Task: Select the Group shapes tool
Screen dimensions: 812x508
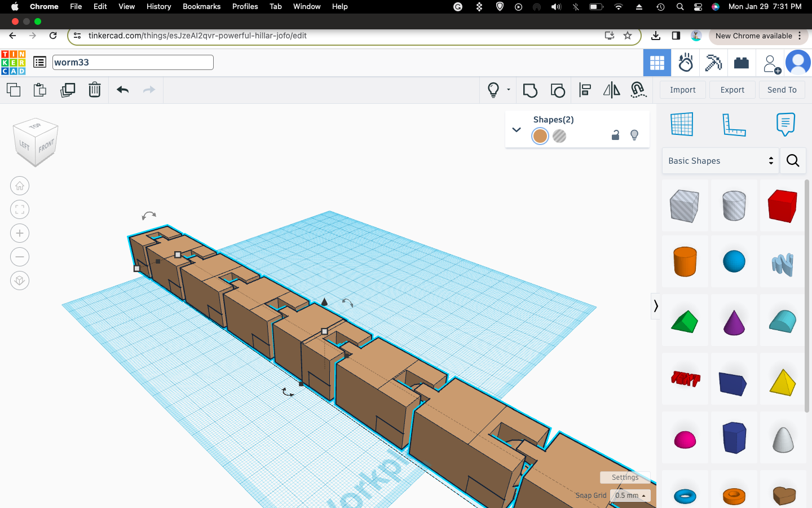Action: 530,90
